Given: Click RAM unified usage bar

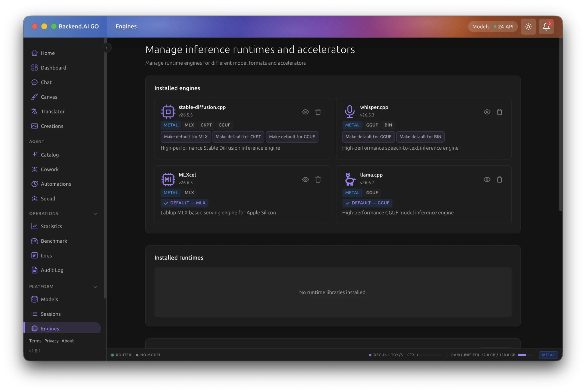Looking at the screenshot, I should point(526,355).
